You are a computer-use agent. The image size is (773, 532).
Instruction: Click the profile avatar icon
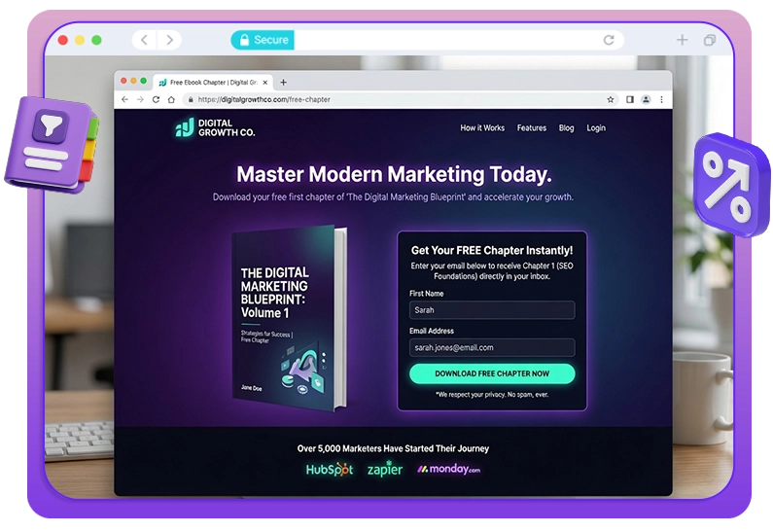tap(646, 99)
